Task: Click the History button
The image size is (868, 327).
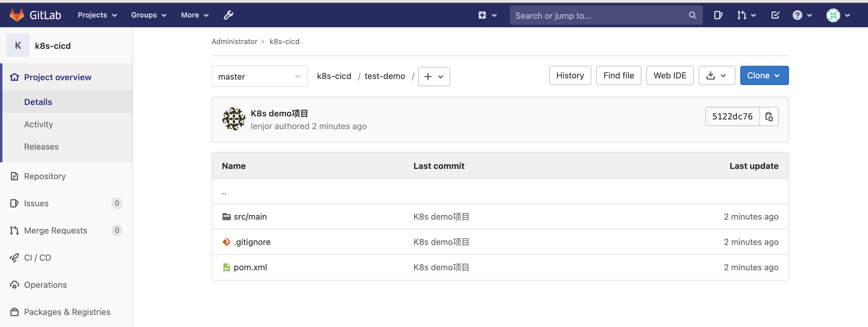Action: point(569,75)
